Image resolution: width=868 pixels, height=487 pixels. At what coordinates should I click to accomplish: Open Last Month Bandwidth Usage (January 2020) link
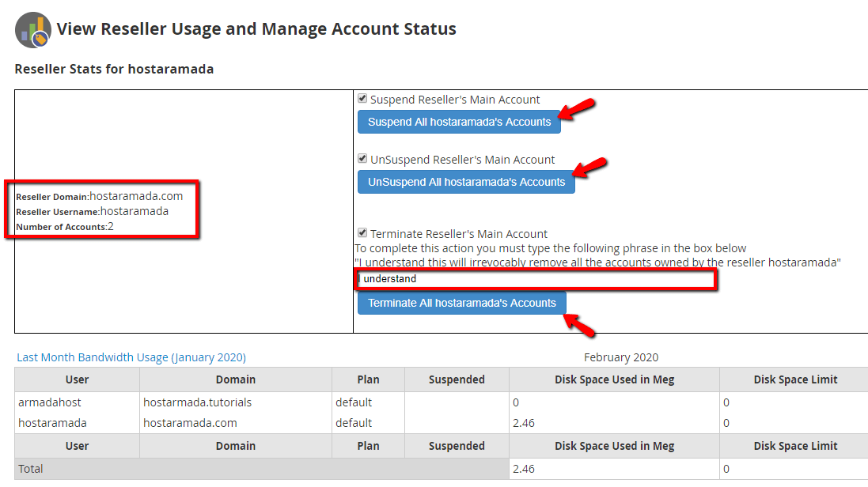(x=131, y=357)
